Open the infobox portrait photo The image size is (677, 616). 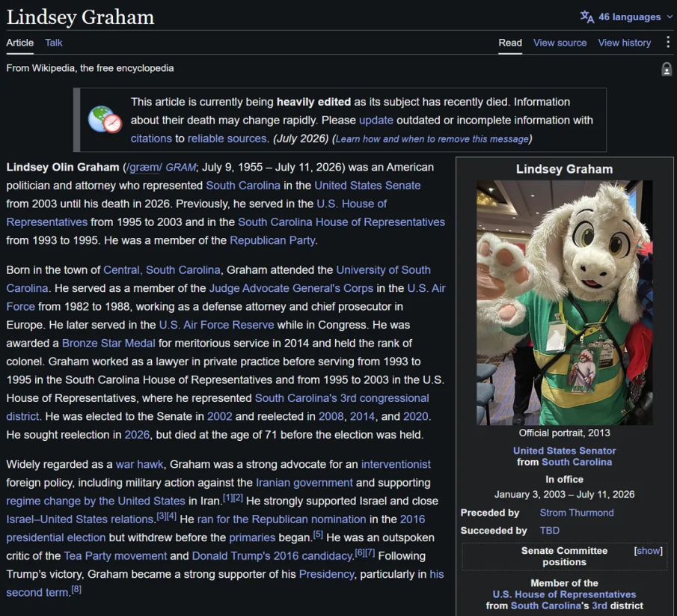[x=564, y=303]
